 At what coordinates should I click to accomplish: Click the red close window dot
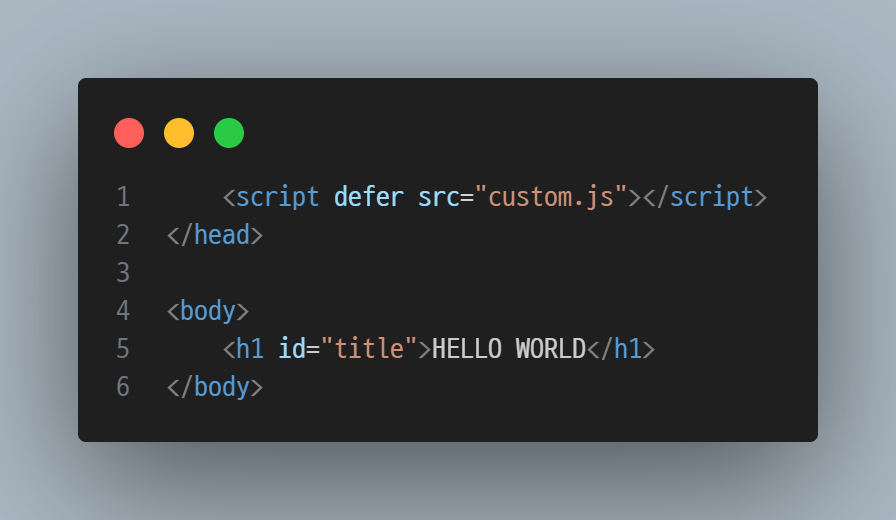(x=129, y=133)
